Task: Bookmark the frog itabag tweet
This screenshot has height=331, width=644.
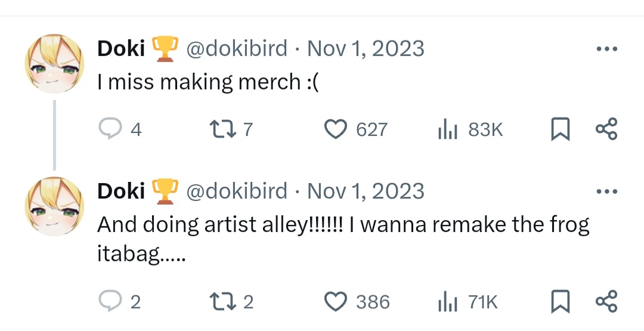Action: click(561, 302)
